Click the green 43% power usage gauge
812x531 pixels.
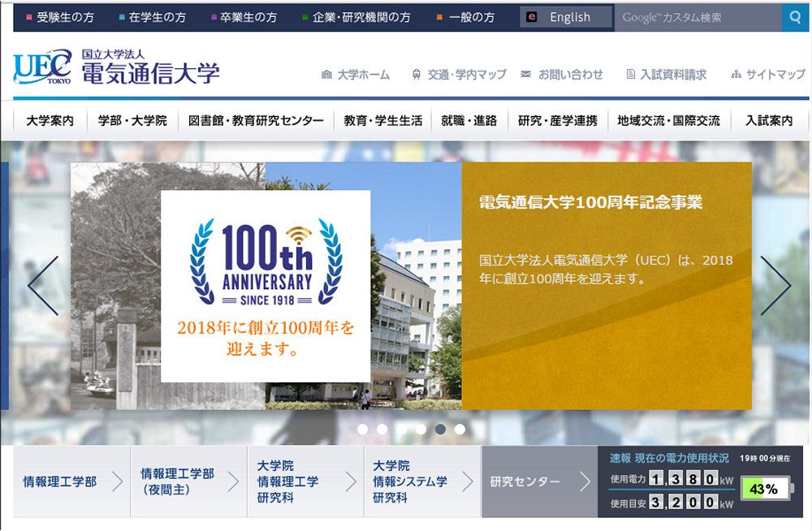coord(767,488)
